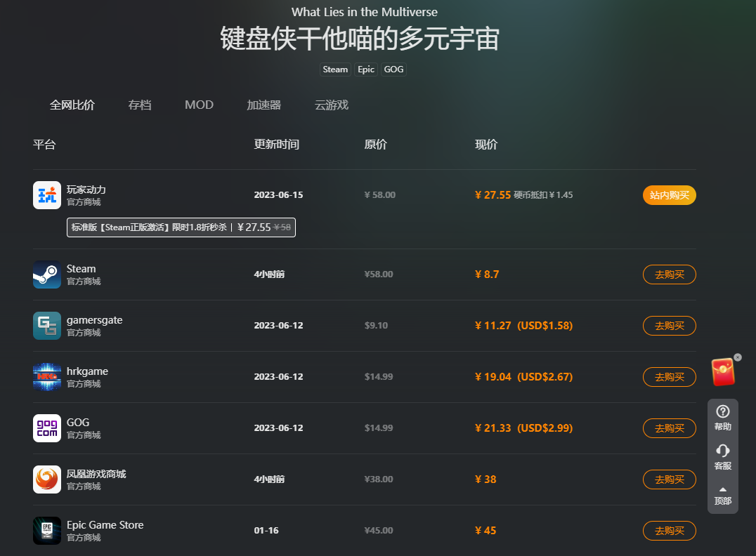Open 帮助 help in floating sidebar
756x556 pixels.
coord(723,418)
